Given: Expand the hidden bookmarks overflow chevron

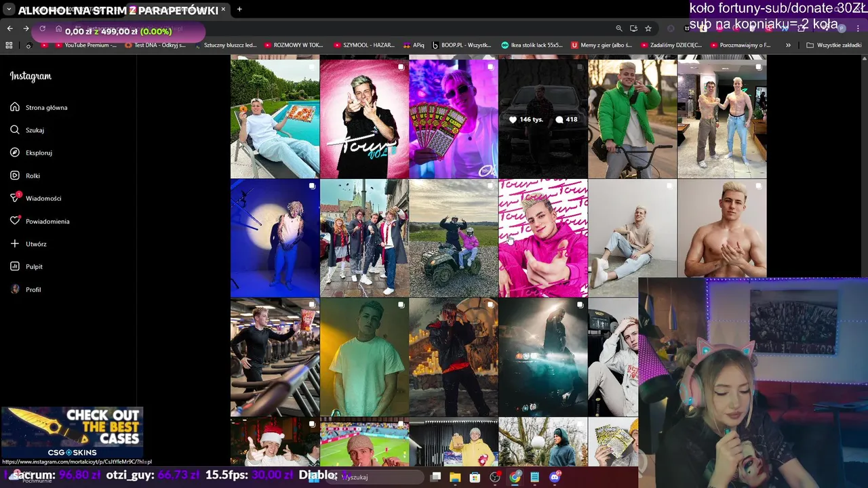Looking at the screenshot, I should [x=788, y=45].
